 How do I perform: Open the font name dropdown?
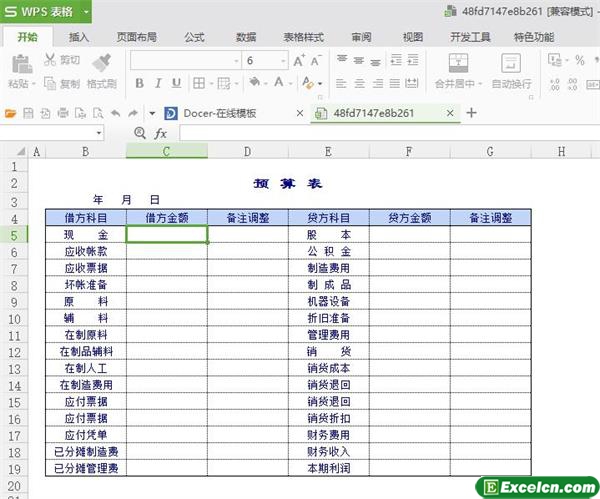[236, 61]
